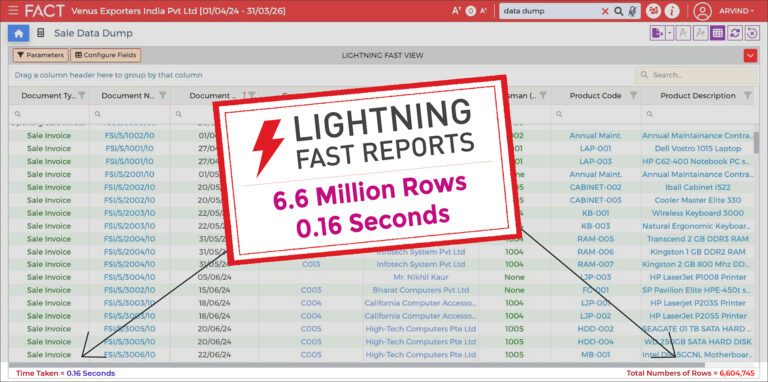Click the Document Type filter row input

pyautogui.click(x=49, y=114)
